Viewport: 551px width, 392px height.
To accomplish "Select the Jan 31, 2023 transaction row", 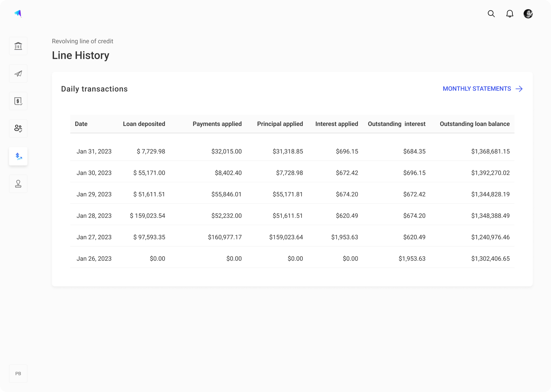I will tap(265, 151).
